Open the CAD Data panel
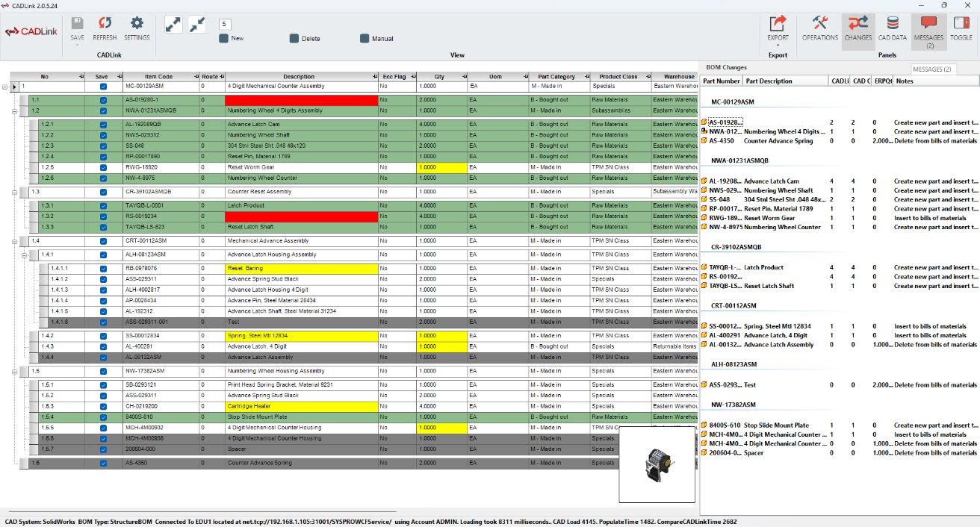980x527 pixels. point(893,28)
